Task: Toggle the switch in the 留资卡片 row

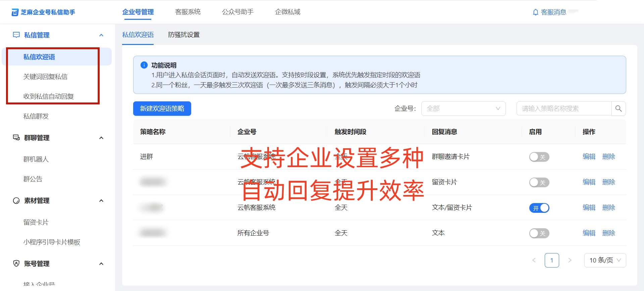Action: click(x=539, y=182)
